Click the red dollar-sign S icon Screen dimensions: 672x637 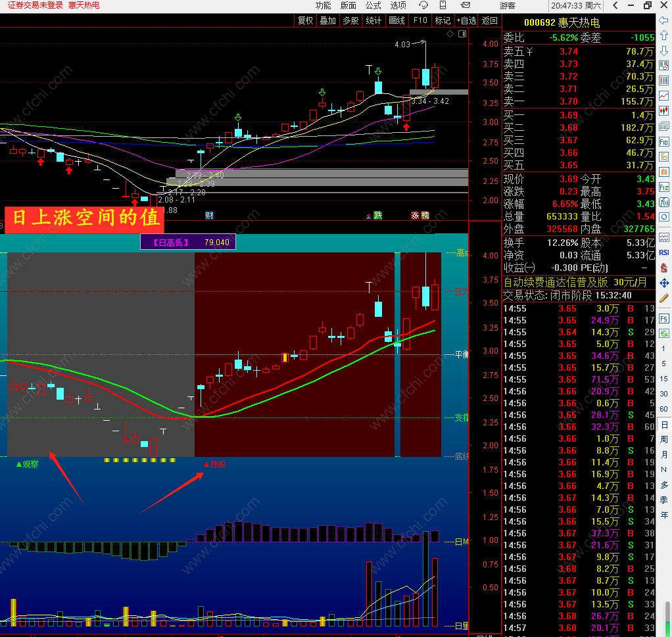pyautogui.click(x=664, y=268)
